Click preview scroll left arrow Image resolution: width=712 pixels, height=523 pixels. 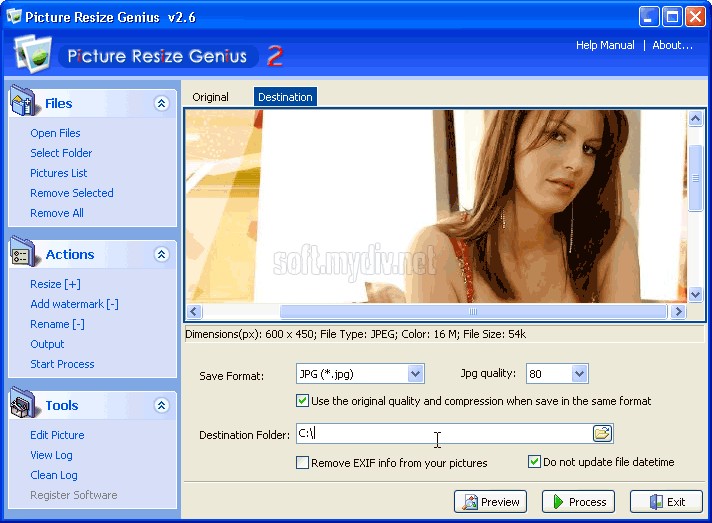(x=194, y=311)
